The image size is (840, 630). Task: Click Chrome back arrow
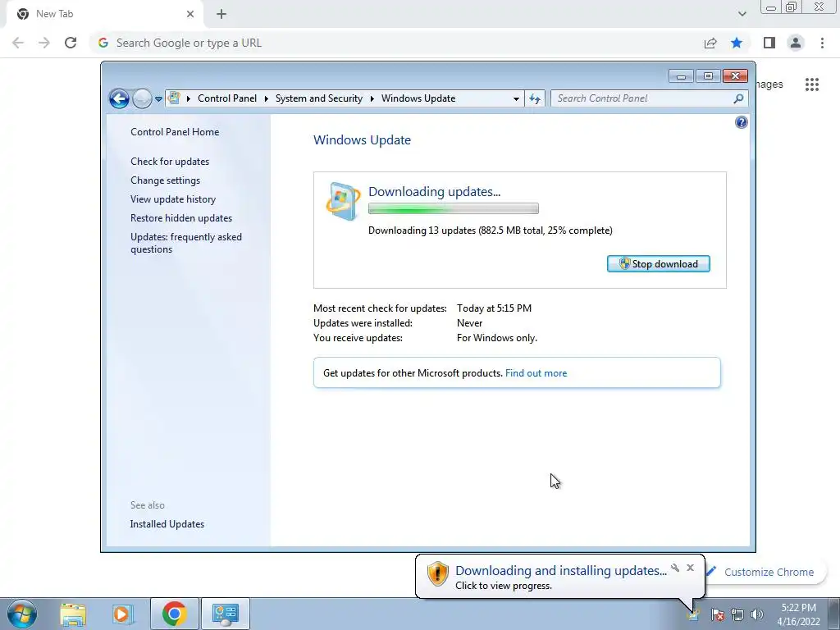click(x=18, y=43)
